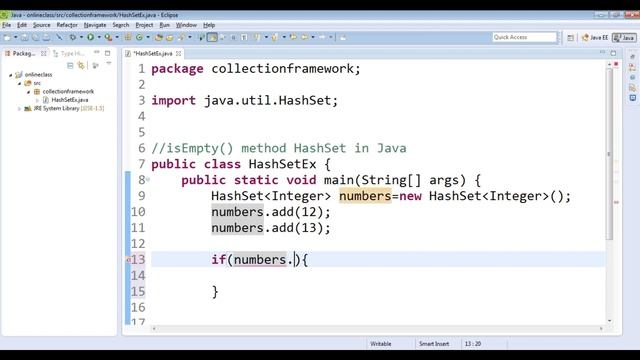
Task: Click the Task List icon in right sidebar
Action: tap(632, 67)
